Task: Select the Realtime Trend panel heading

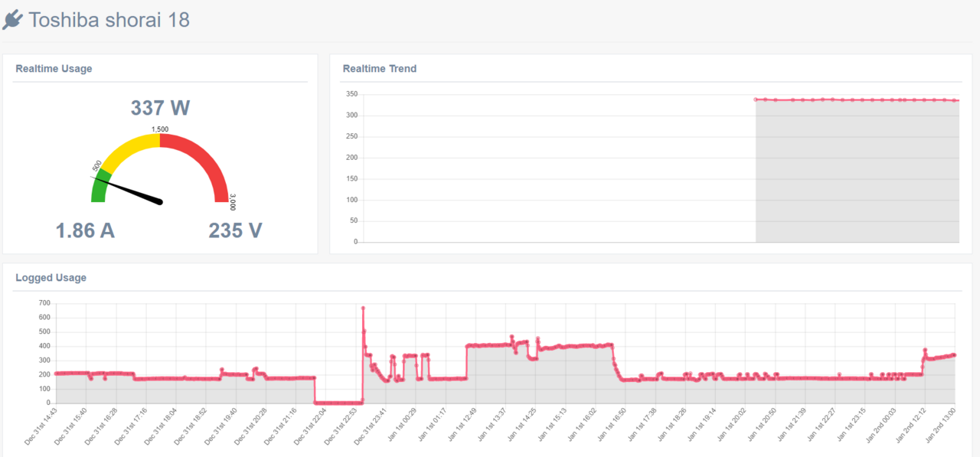Action: click(380, 68)
